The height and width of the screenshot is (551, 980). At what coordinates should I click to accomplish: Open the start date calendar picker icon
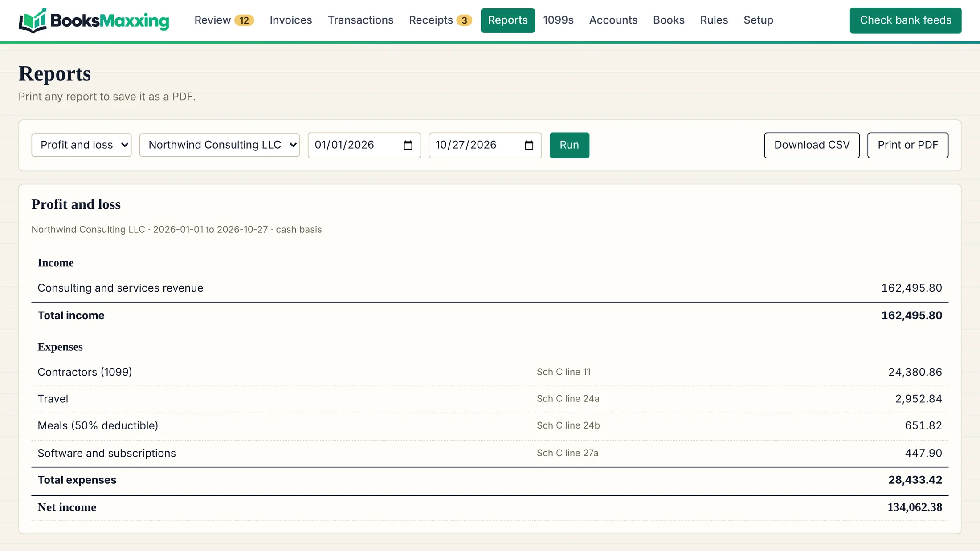[x=408, y=145]
